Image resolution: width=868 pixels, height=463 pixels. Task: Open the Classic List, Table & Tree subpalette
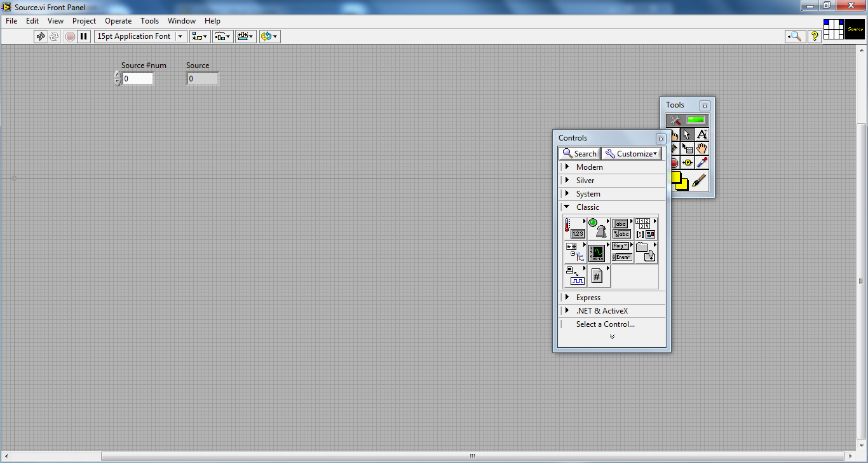(574, 252)
